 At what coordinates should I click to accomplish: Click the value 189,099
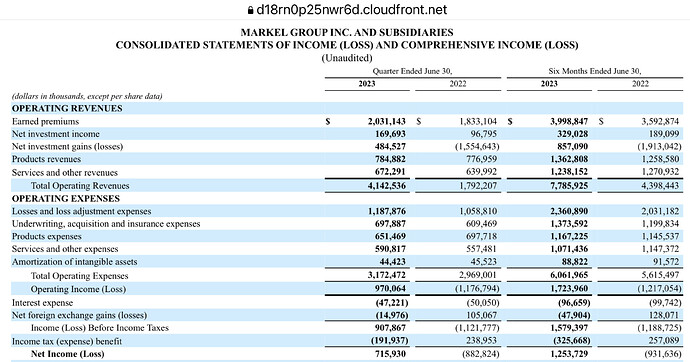[x=664, y=134]
